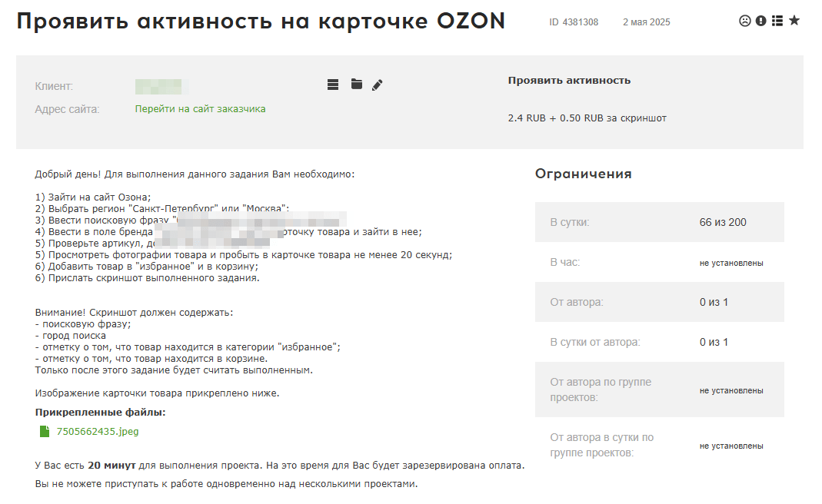Screen dimensions: 822x504
Task: Click the stacked lines icon beside the client
Action: click(333, 85)
